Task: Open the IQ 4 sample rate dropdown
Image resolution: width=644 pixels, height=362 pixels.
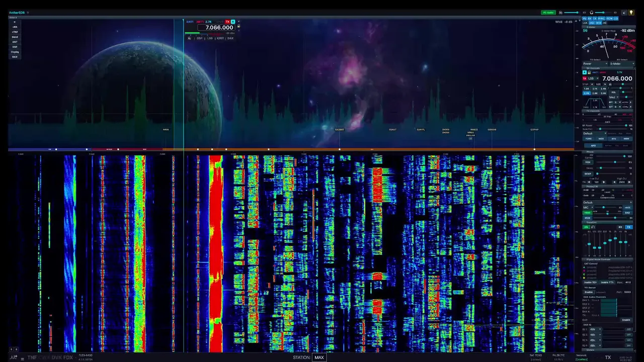Action: [595, 345]
